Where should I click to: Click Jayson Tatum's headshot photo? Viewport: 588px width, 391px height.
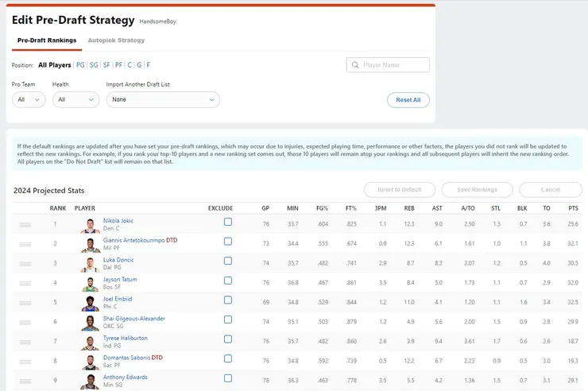point(90,284)
